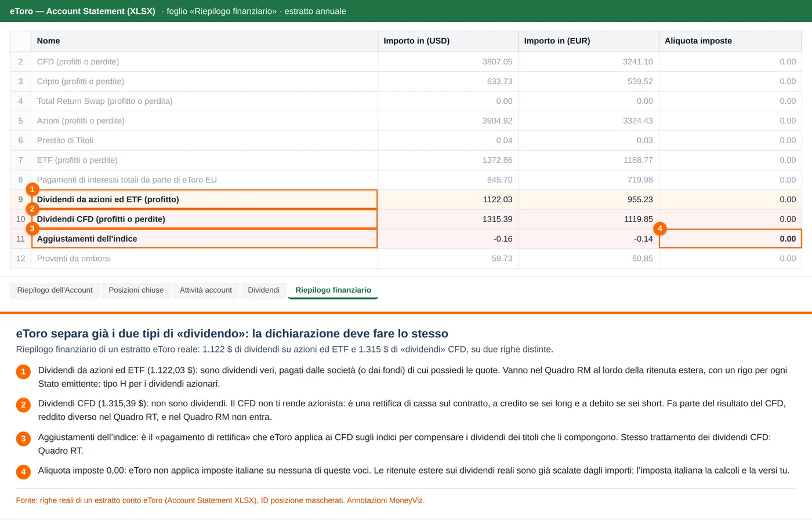This screenshot has width=812, height=520.
Task: Click the Importo in (USD) column header
Action: (x=448, y=41)
